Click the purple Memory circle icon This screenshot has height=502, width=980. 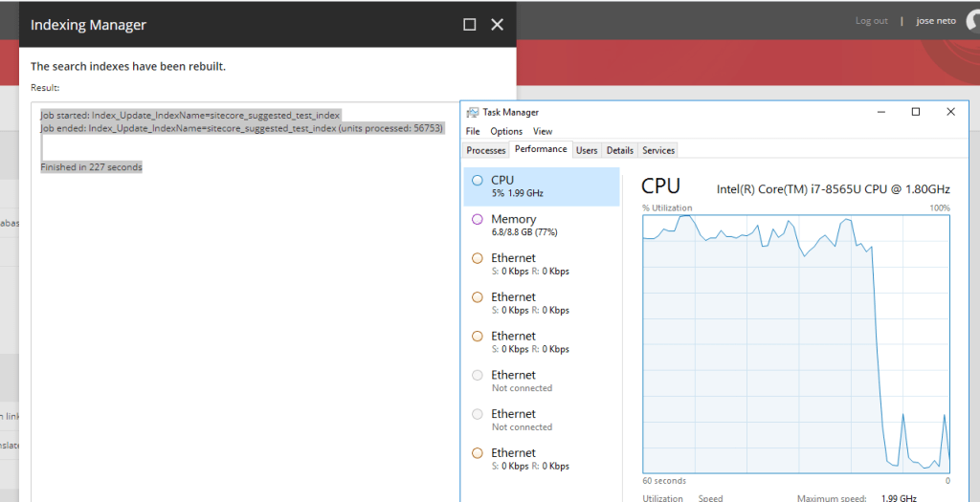(478, 219)
